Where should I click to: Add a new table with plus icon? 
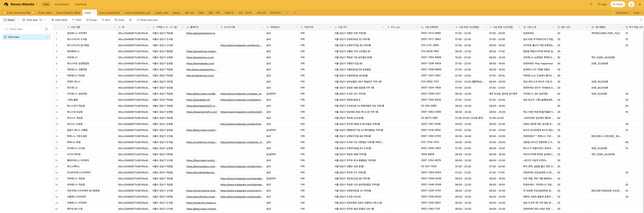point(295,13)
